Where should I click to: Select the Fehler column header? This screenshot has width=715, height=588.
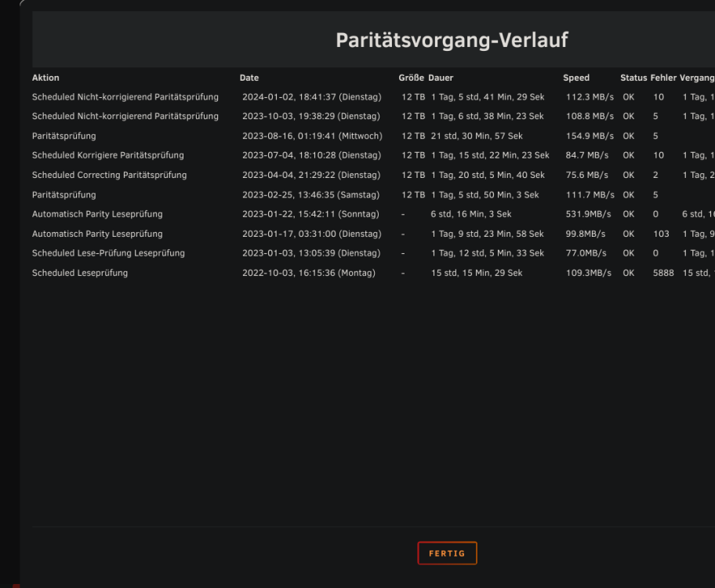coord(663,78)
